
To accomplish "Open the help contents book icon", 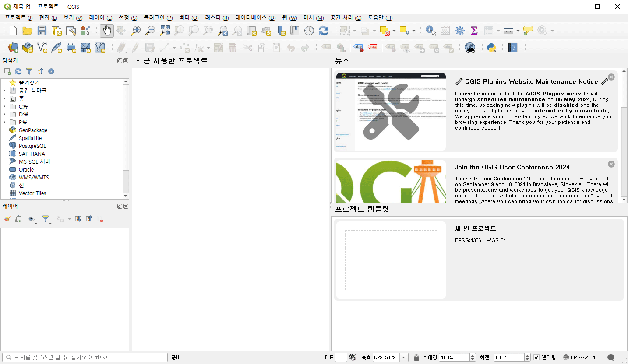I will click(513, 47).
